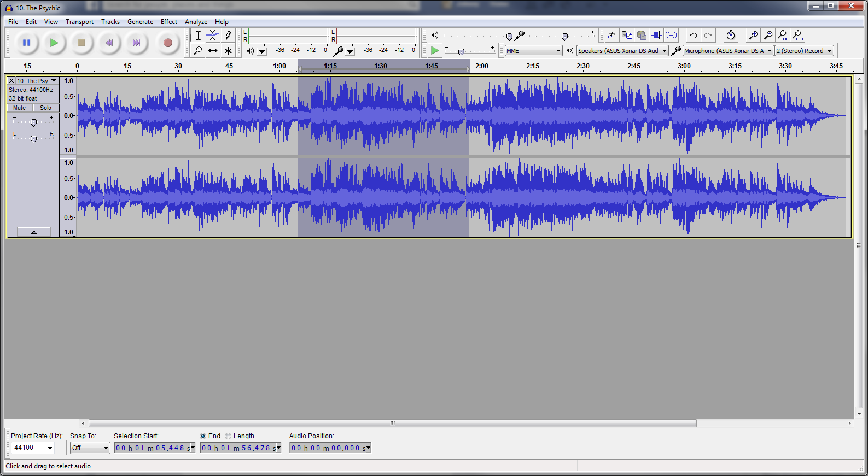Select the Length radio button
The image size is (868, 476).
pos(228,436)
